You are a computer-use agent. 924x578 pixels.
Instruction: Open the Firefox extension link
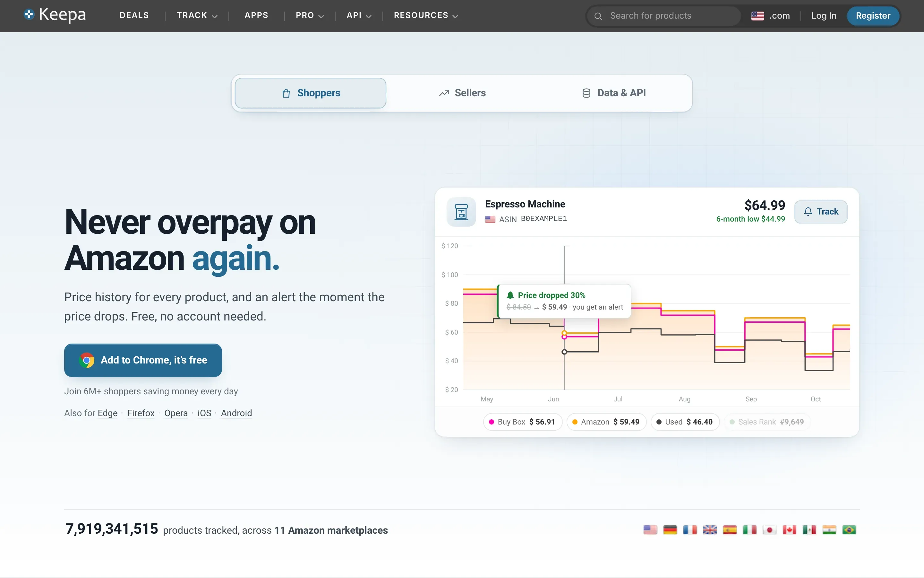[141, 413]
